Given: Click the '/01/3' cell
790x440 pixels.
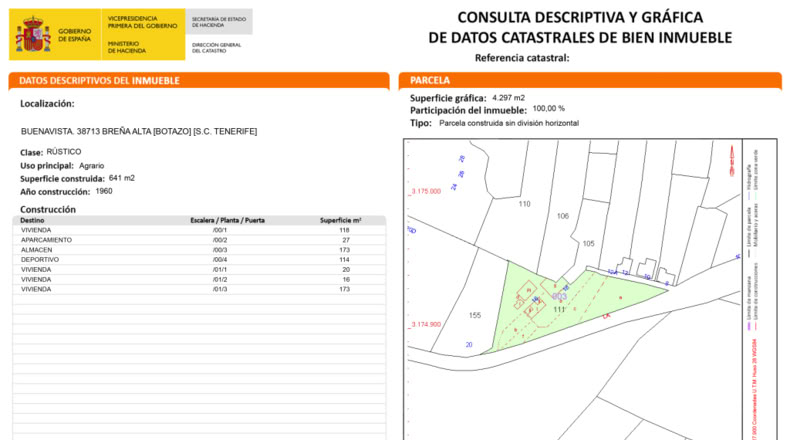Looking at the screenshot, I should click(x=220, y=289).
